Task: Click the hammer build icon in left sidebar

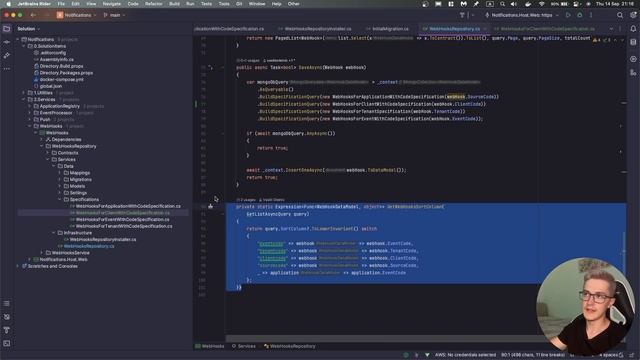Action: 7,56
